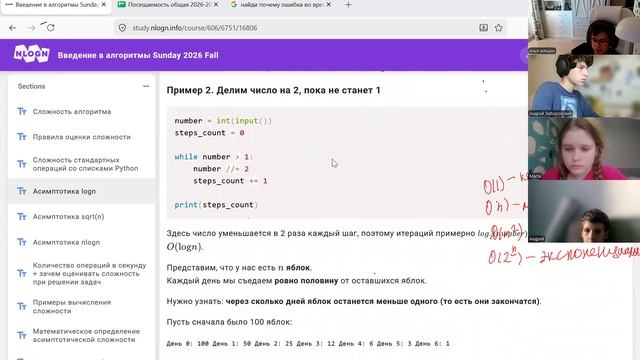Click the 'Sections' header label

[31, 86]
